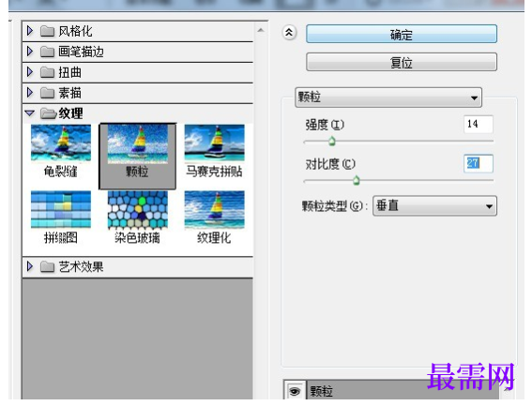
Task: Open the 颗粒 filter dropdown
Action: pos(388,98)
